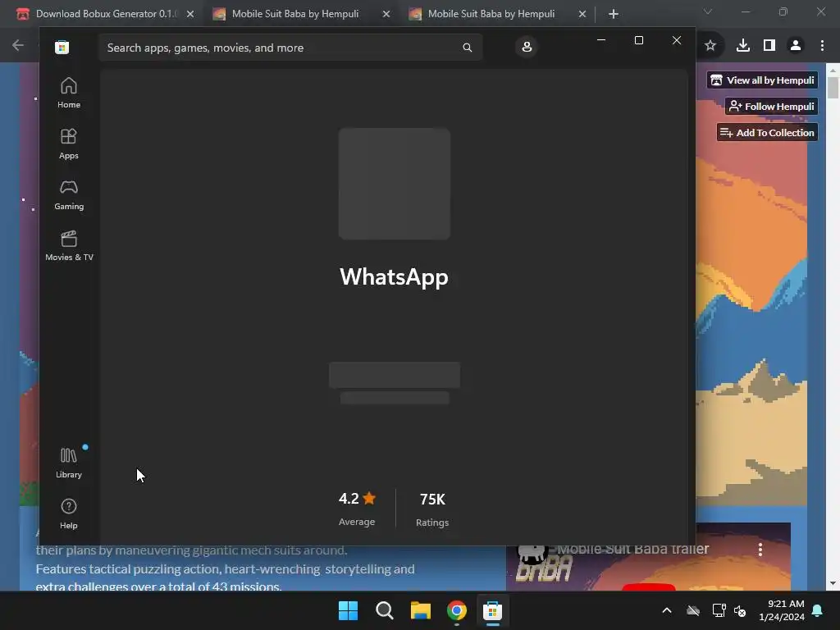The image size is (840, 630).
Task: Toggle Chrome side panel
Action: click(x=769, y=46)
